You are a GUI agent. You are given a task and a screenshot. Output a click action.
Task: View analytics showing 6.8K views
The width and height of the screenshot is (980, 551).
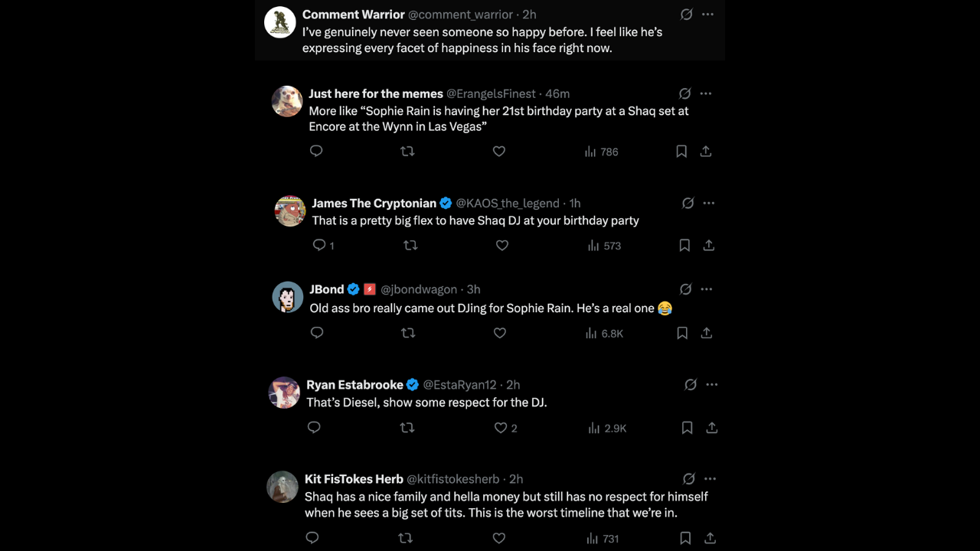click(605, 333)
